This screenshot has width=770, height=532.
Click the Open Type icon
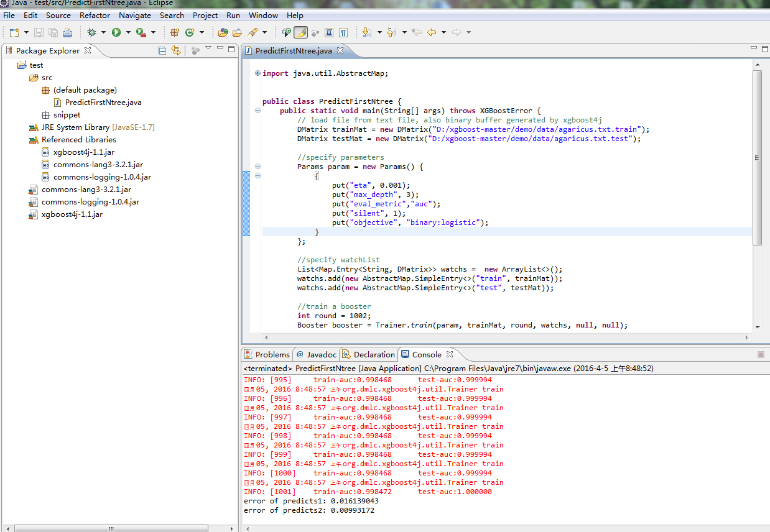point(223,32)
